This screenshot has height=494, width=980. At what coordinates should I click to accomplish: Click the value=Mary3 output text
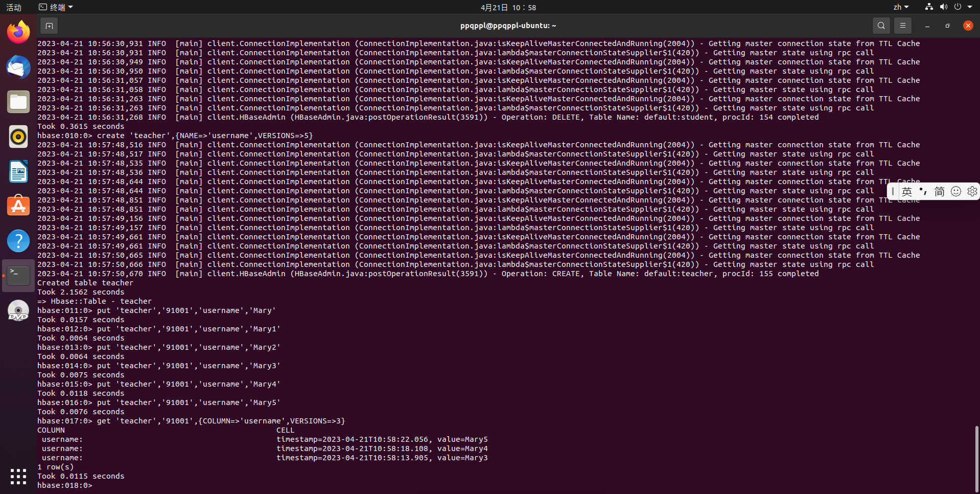tap(462, 458)
